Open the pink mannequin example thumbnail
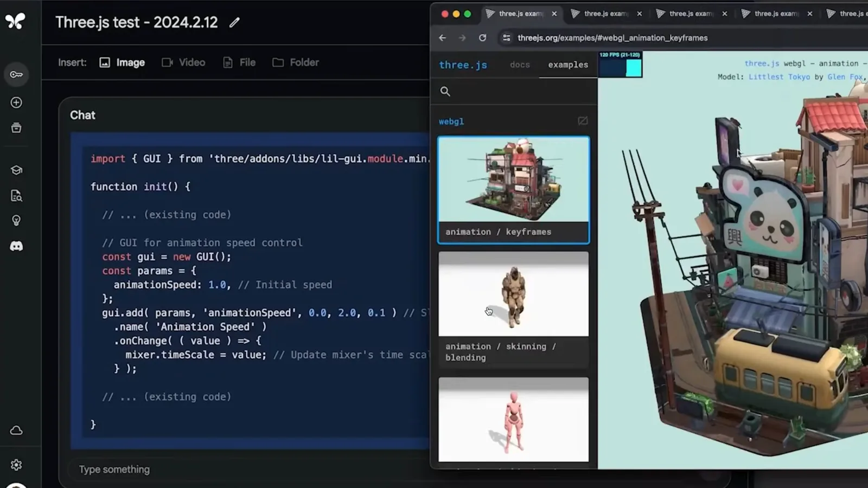 (x=514, y=420)
